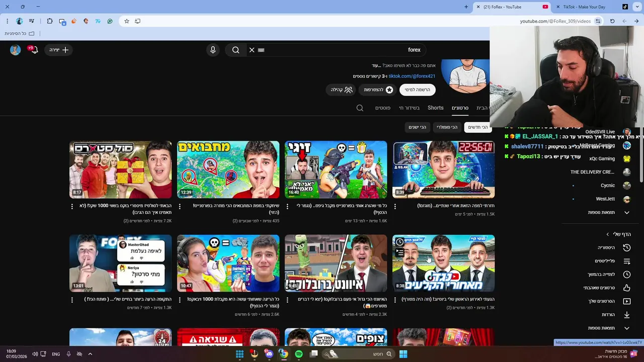This screenshot has width=644, height=362.
Task: Select the Oldest sort chip
Action: pyautogui.click(x=417, y=127)
